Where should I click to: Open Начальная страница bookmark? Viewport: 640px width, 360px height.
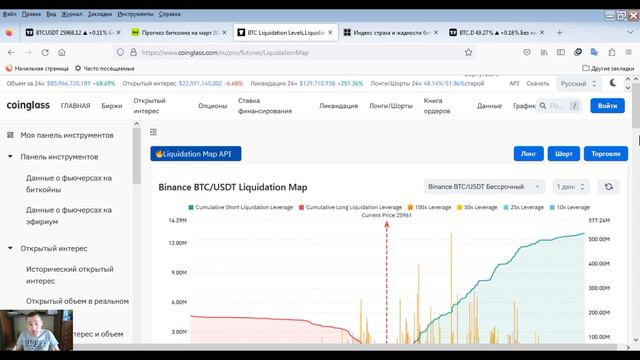coord(37,68)
